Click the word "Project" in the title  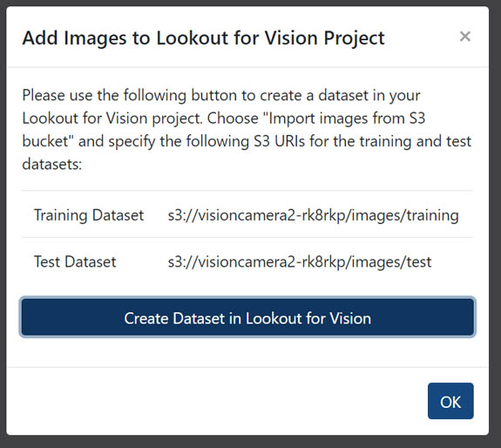[355, 38]
